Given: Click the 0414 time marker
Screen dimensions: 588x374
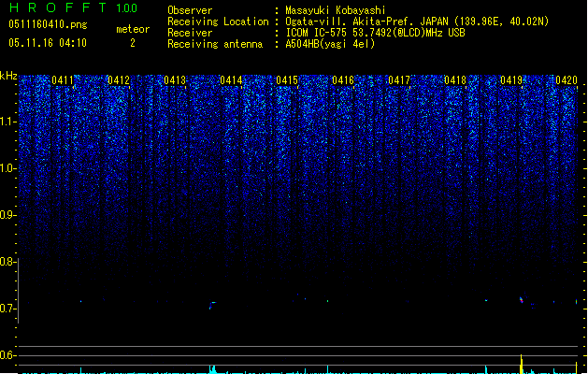Looking at the screenshot, I should 231,80.
